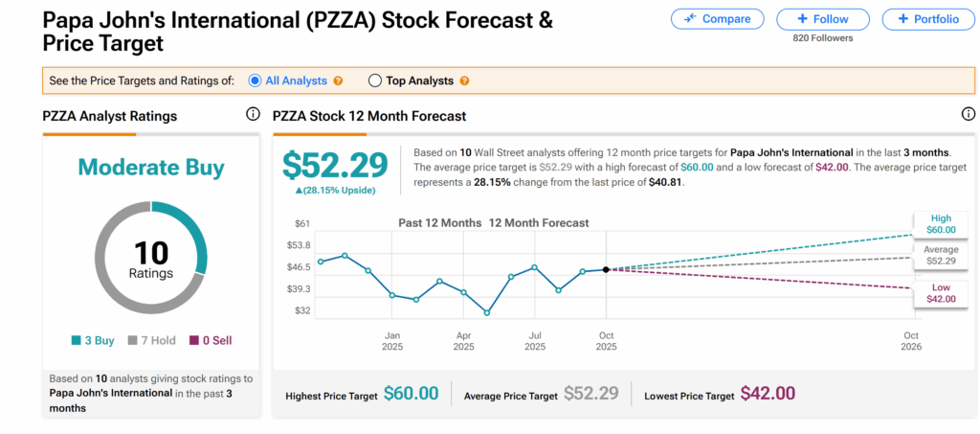
Task: Click the teal Buy legend swatch
Action: pos(76,340)
